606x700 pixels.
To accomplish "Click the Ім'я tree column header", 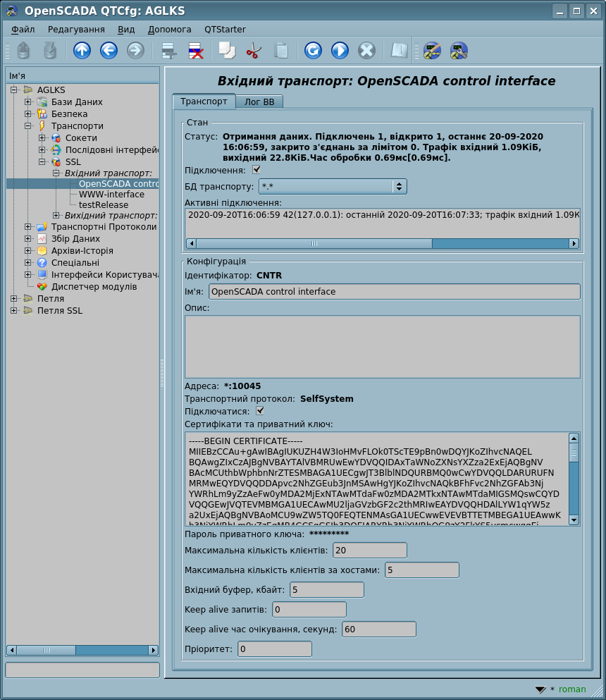I will pos(82,76).
